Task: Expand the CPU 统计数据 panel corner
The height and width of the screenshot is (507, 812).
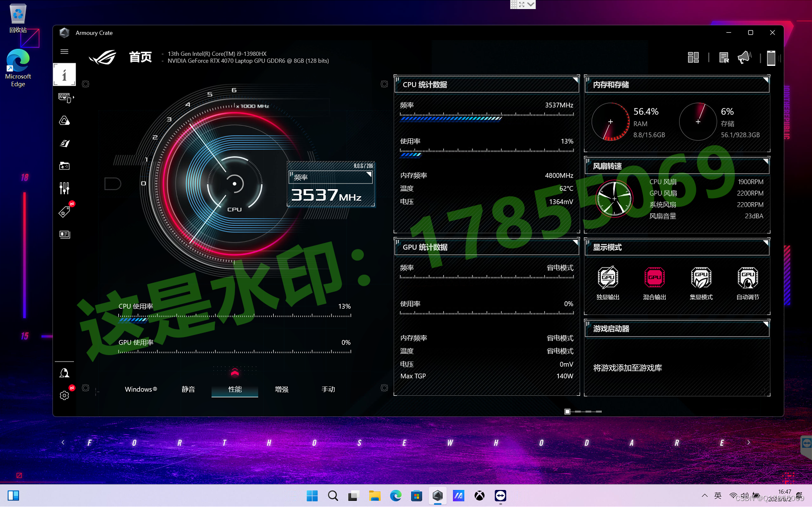Action: (576, 79)
